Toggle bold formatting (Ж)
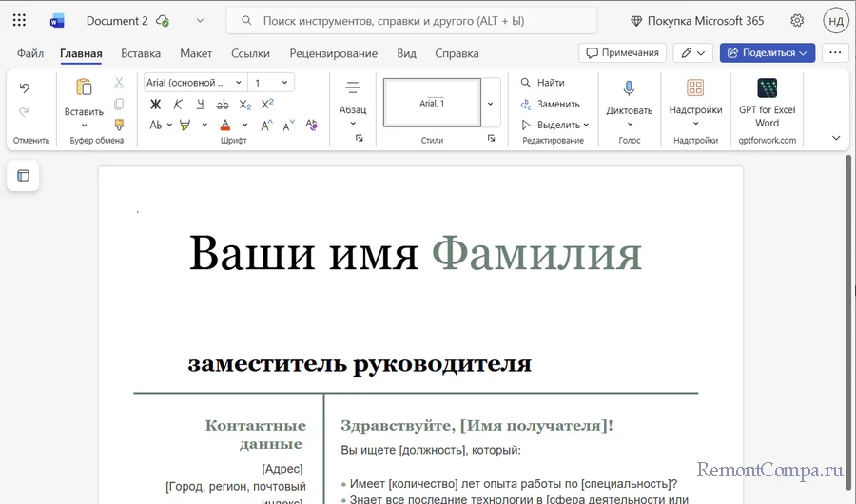Viewport: 856px width, 504px height. pos(156,105)
